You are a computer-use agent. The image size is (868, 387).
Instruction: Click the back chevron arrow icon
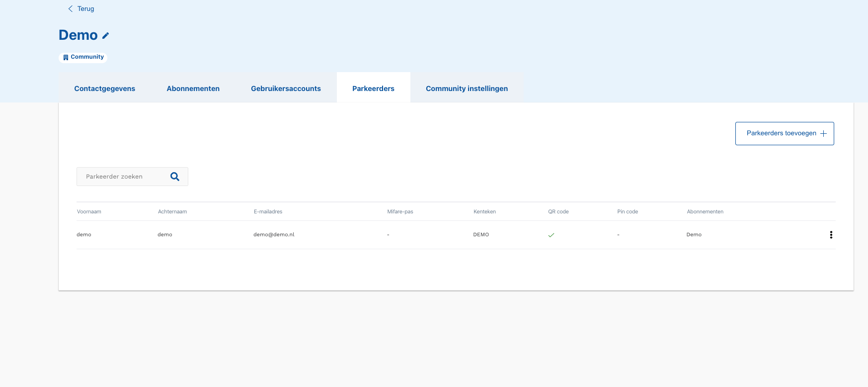71,9
